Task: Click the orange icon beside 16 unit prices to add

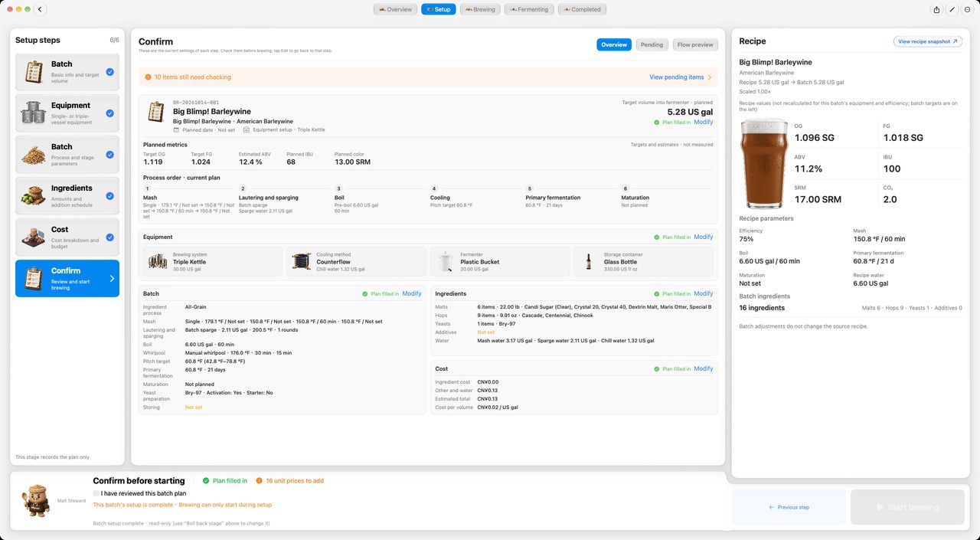Action: [x=259, y=481]
